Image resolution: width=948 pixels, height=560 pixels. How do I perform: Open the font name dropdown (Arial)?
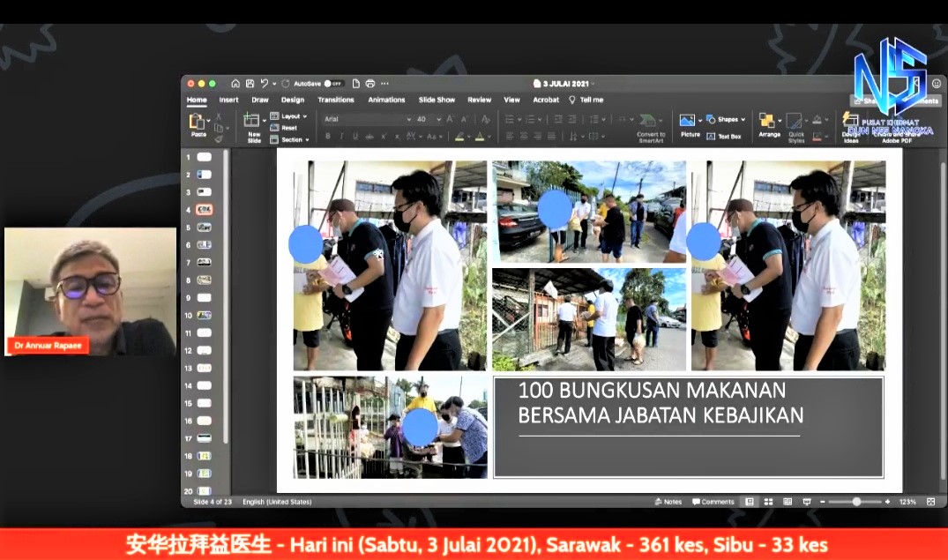click(367, 119)
